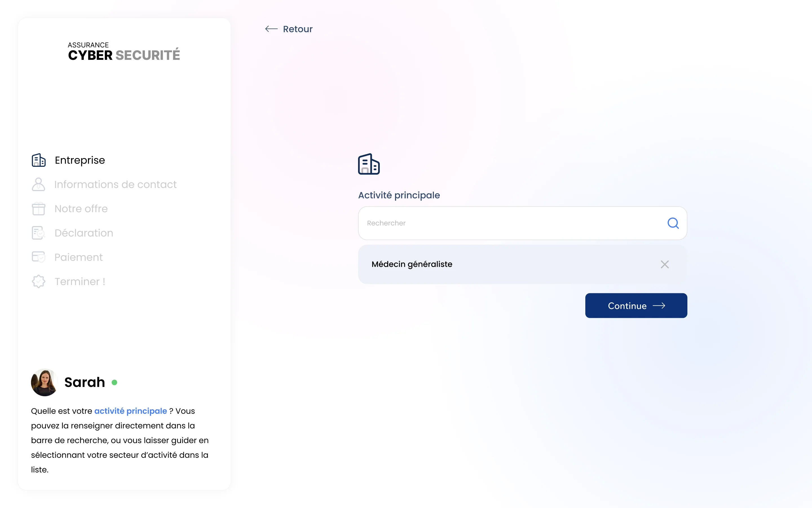Screen dimensions: 812x508
Task: Click the Assurance Cyber Securité logo
Action: [x=124, y=52]
